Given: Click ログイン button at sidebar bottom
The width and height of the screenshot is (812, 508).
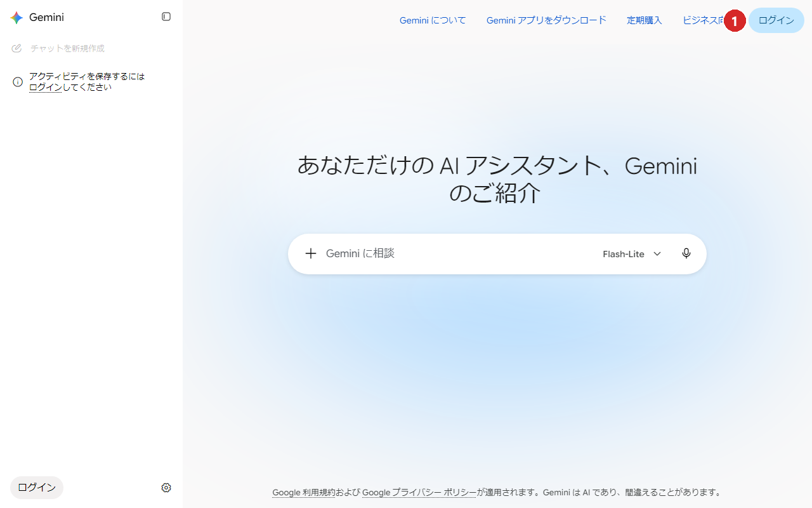Looking at the screenshot, I should click(x=37, y=488).
